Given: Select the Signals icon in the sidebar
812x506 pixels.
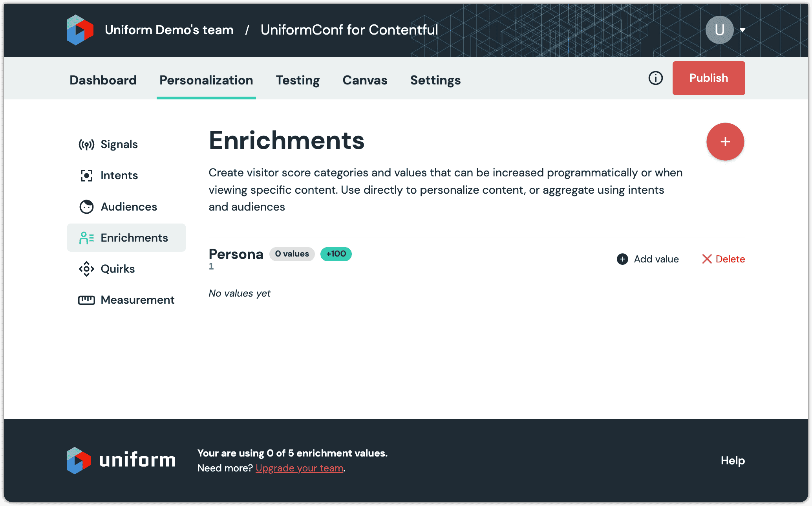Looking at the screenshot, I should coord(86,144).
